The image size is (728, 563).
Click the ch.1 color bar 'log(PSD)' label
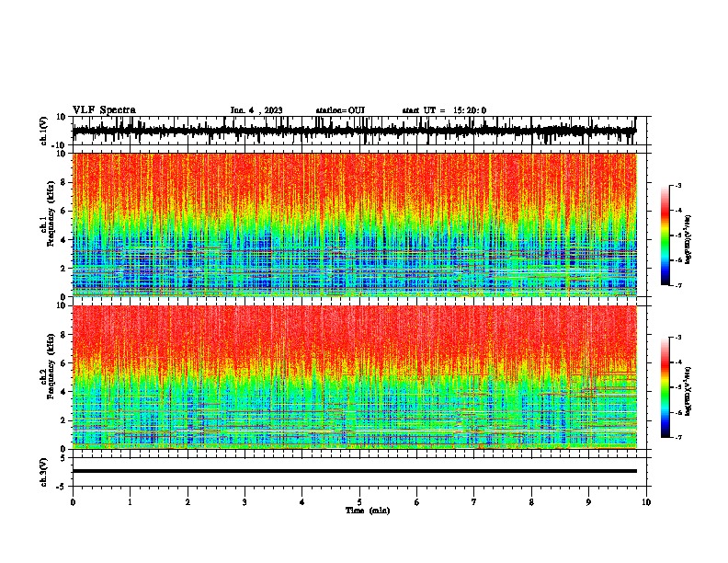click(688, 240)
